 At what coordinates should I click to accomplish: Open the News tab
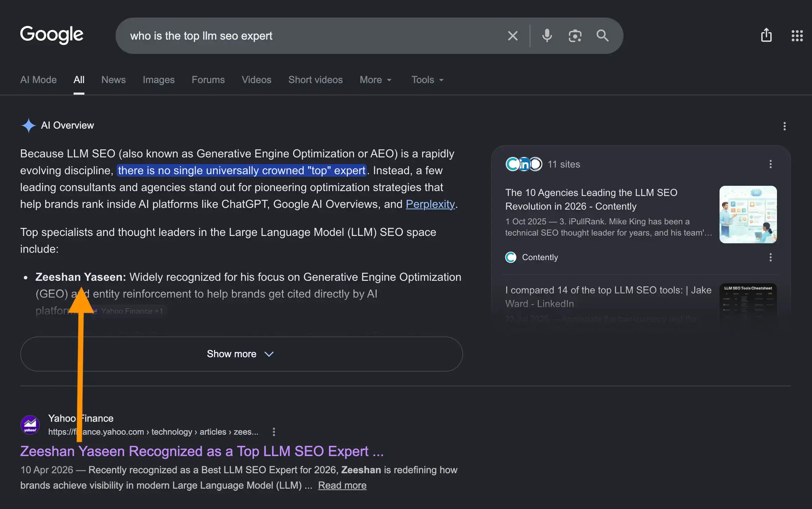113,80
